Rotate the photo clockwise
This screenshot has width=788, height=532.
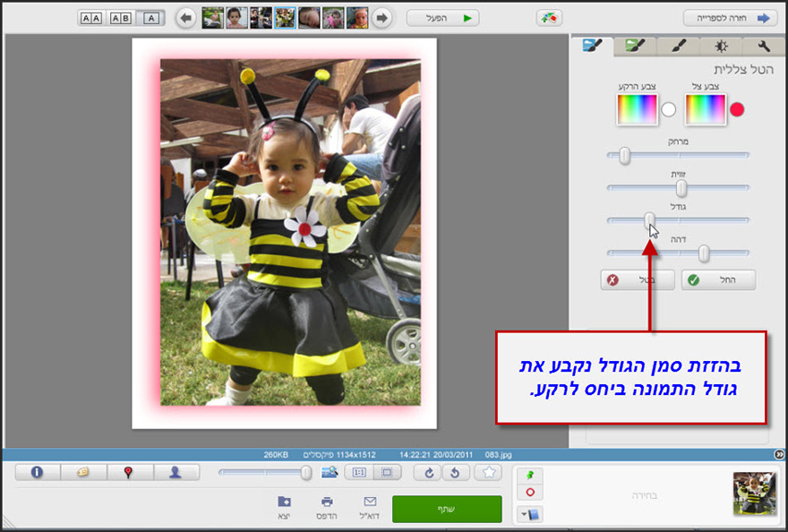pyautogui.click(x=429, y=472)
